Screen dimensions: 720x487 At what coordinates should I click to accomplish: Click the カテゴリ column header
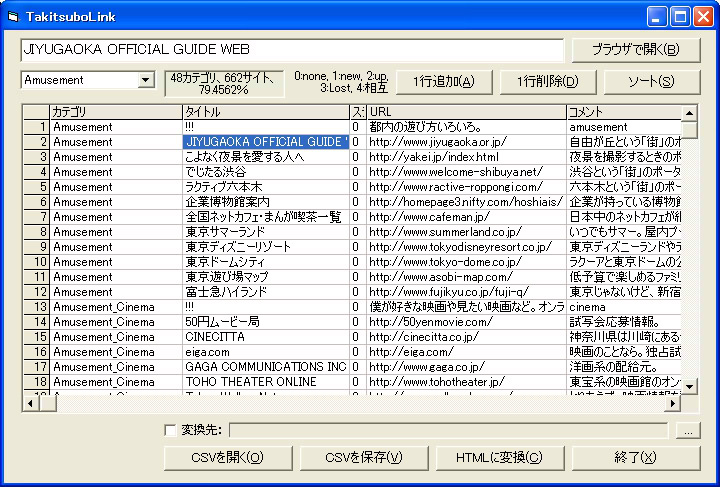point(115,112)
